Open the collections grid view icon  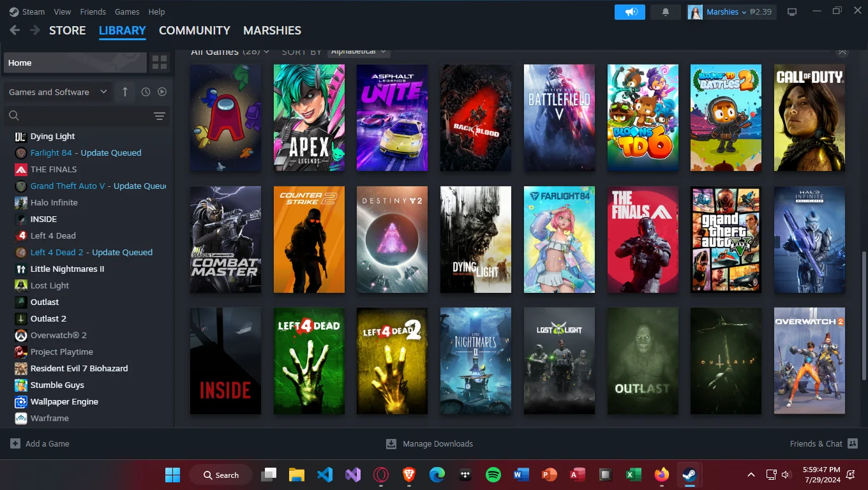point(160,63)
